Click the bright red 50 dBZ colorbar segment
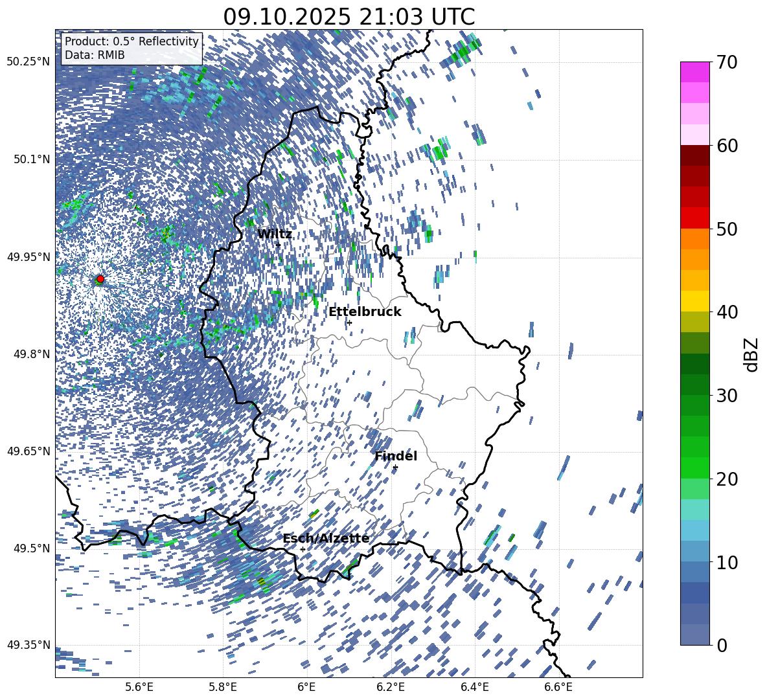Image resolution: width=767 pixels, height=700 pixels. [694, 218]
